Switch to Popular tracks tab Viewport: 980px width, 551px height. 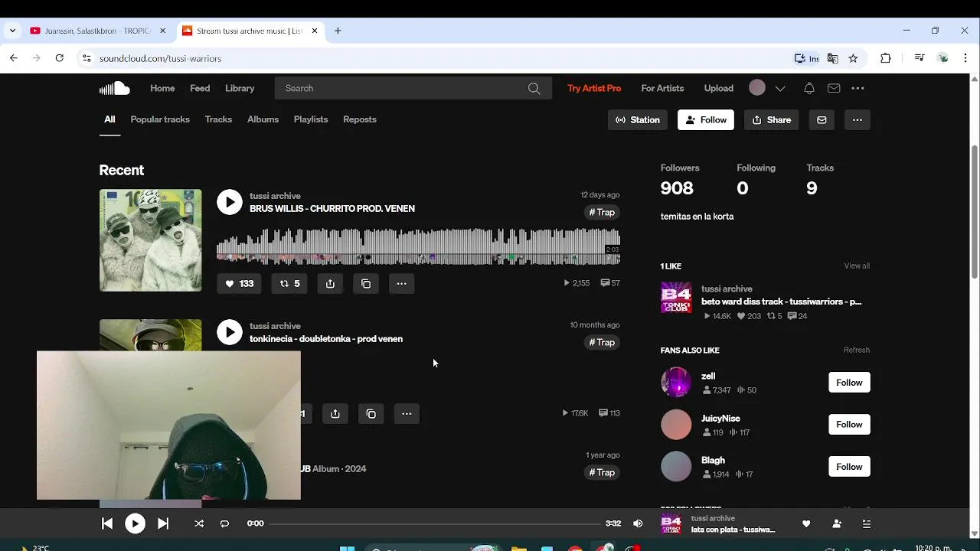[160, 119]
